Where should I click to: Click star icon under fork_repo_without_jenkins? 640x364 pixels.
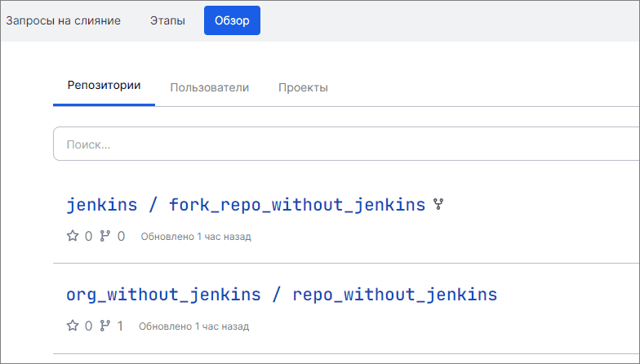pyautogui.click(x=73, y=236)
